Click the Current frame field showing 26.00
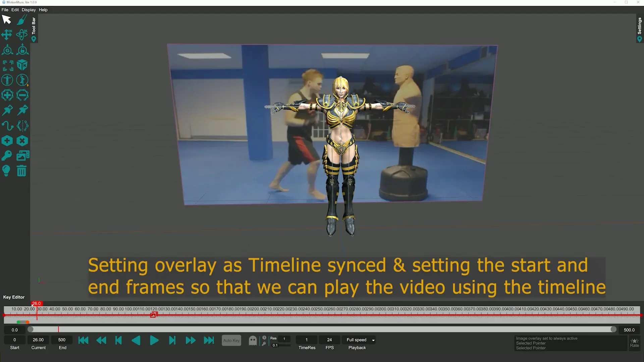 click(38, 340)
